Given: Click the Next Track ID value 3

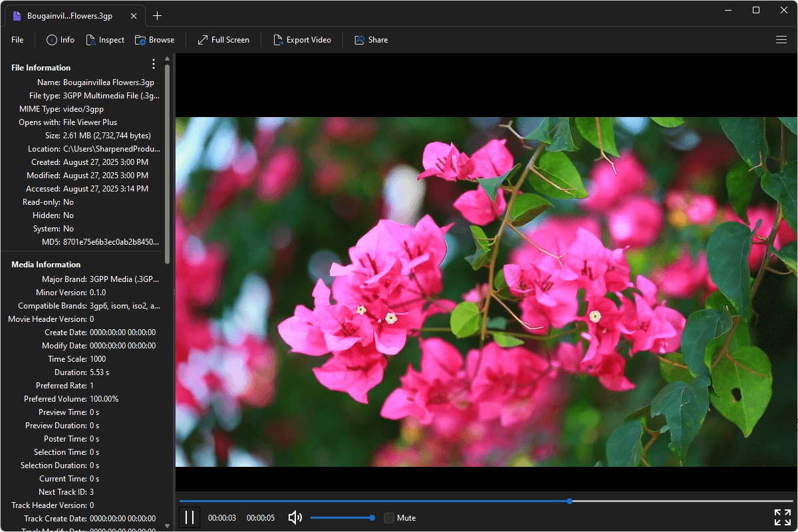Looking at the screenshot, I should point(92,492).
